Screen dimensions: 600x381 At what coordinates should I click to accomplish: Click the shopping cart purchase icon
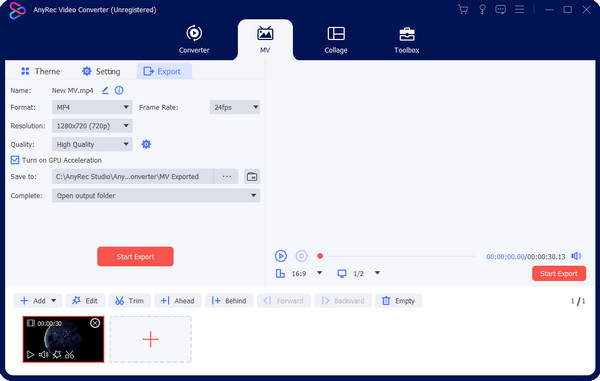463,10
